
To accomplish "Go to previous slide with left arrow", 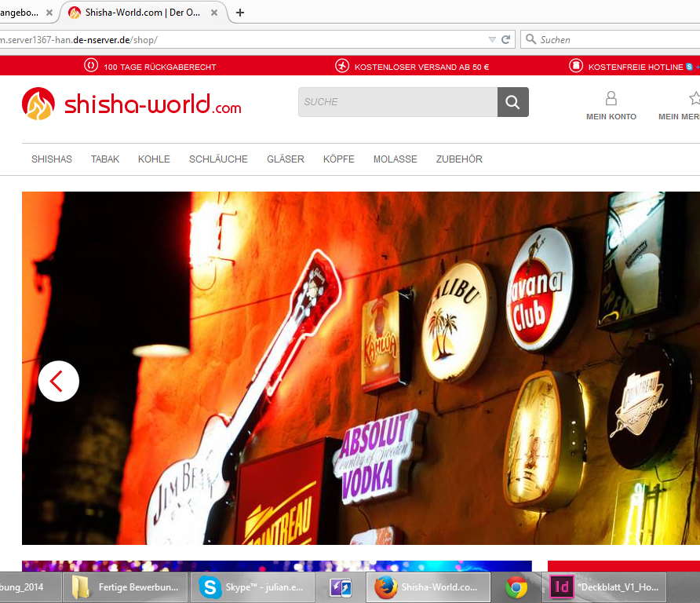I will (x=59, y=381).
